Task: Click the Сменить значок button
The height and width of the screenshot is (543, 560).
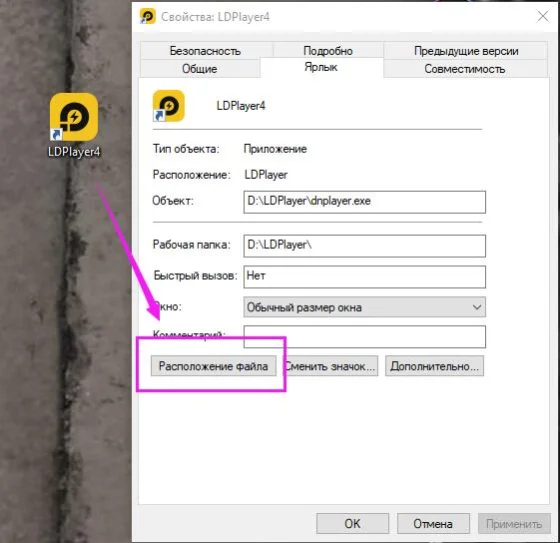Action: (331, 366)
